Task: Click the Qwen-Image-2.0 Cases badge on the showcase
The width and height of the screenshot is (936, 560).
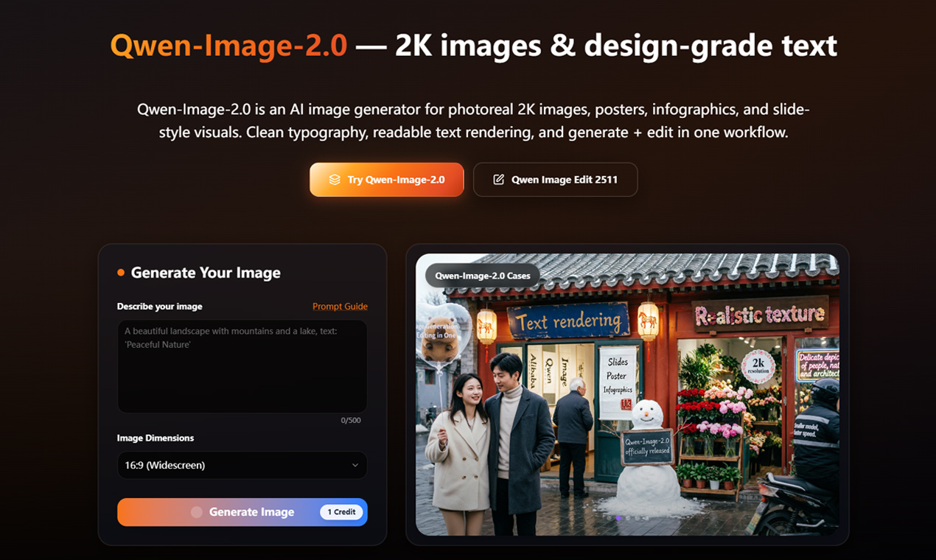Action: [481, 274]
